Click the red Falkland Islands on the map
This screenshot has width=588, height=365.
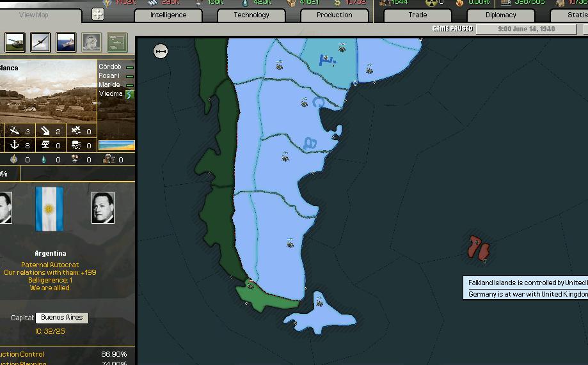pos(478,247)
